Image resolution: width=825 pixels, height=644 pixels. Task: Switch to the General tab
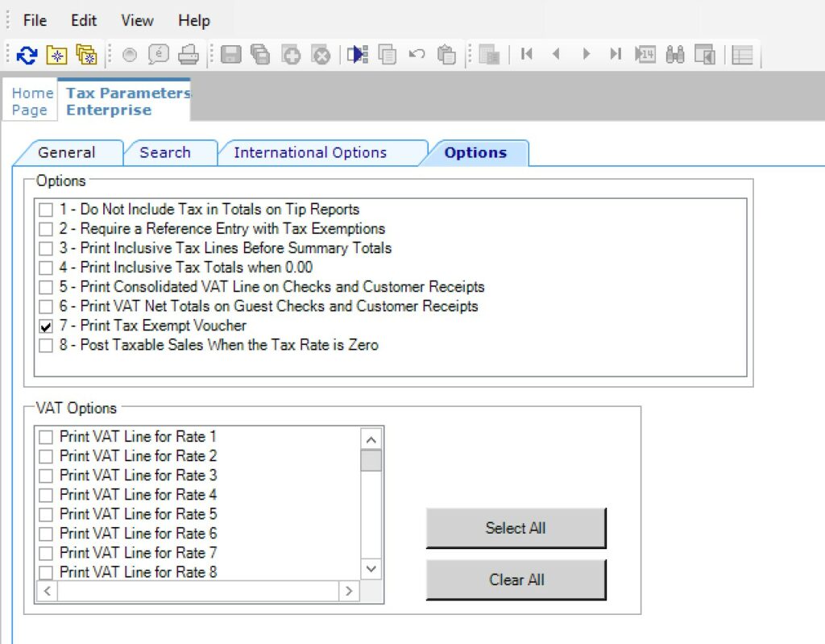pos(67,152)
